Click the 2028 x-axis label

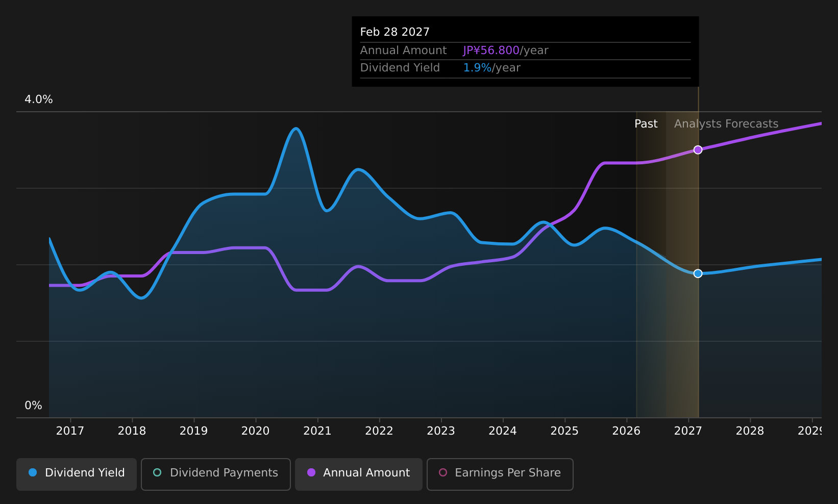coord(750,431)
